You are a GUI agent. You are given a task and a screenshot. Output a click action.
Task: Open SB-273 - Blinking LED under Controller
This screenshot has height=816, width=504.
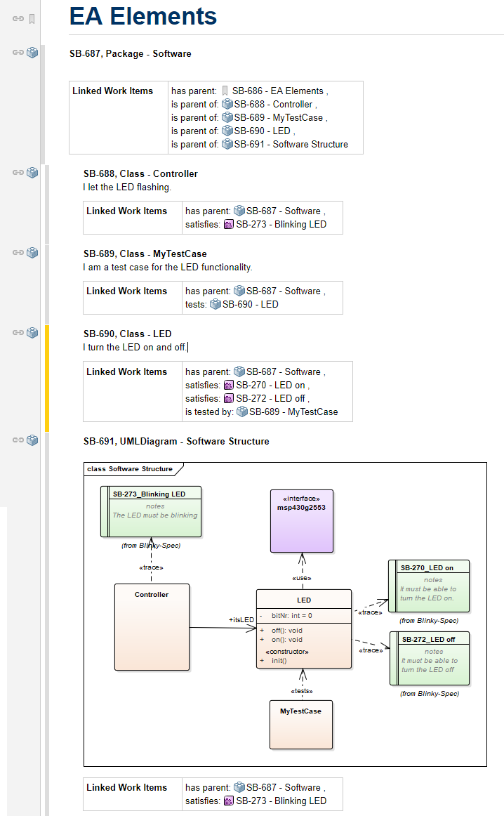[x=281, y=225]
